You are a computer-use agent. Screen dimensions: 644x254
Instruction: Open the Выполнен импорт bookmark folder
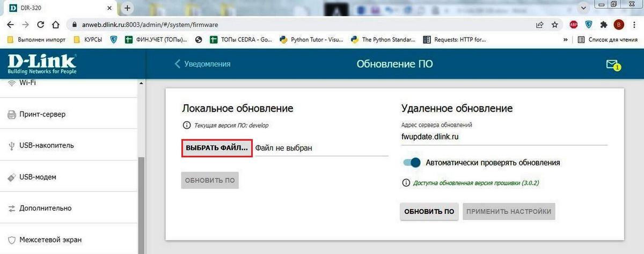point(36,39)
